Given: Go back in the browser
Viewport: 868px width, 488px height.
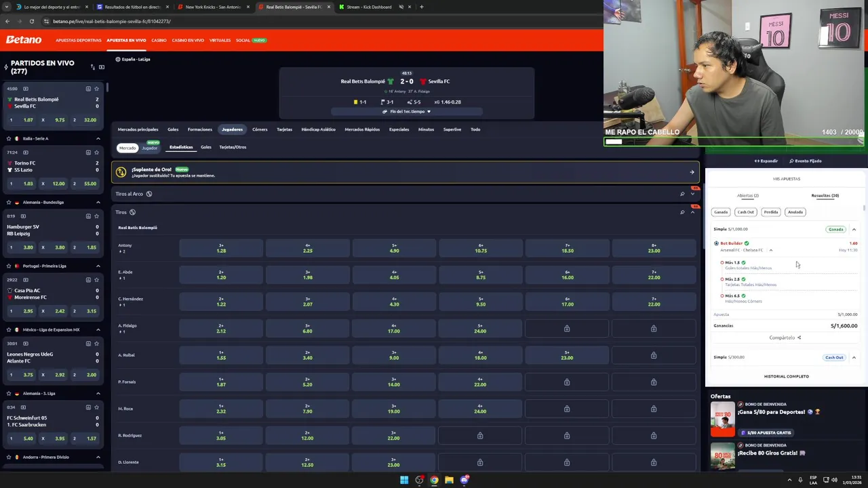Looking at the screenshot, I should [x=7, y=21].
